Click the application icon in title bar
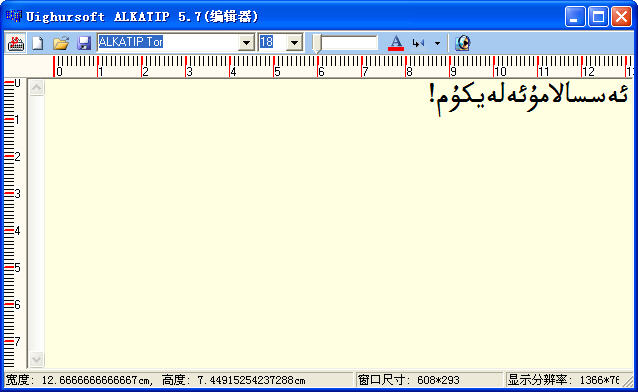The width and height of the screenshot is (638, 392). click(x=14, y=16)
